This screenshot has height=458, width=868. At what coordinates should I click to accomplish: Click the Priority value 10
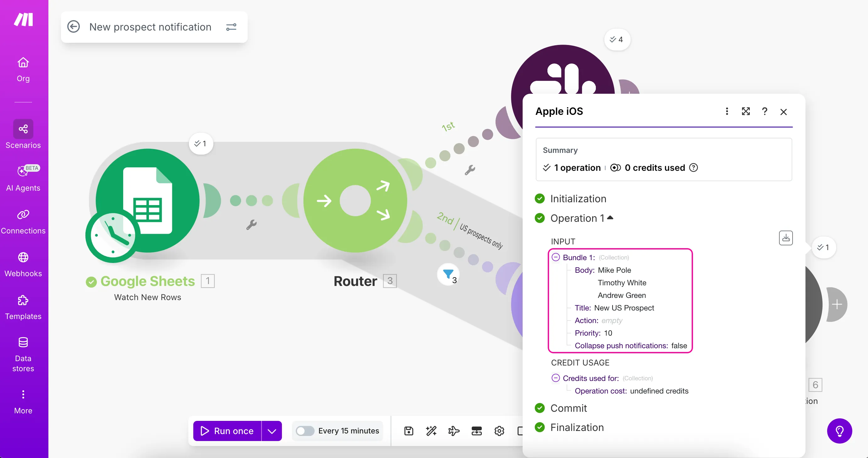click(x=608, y=333)
